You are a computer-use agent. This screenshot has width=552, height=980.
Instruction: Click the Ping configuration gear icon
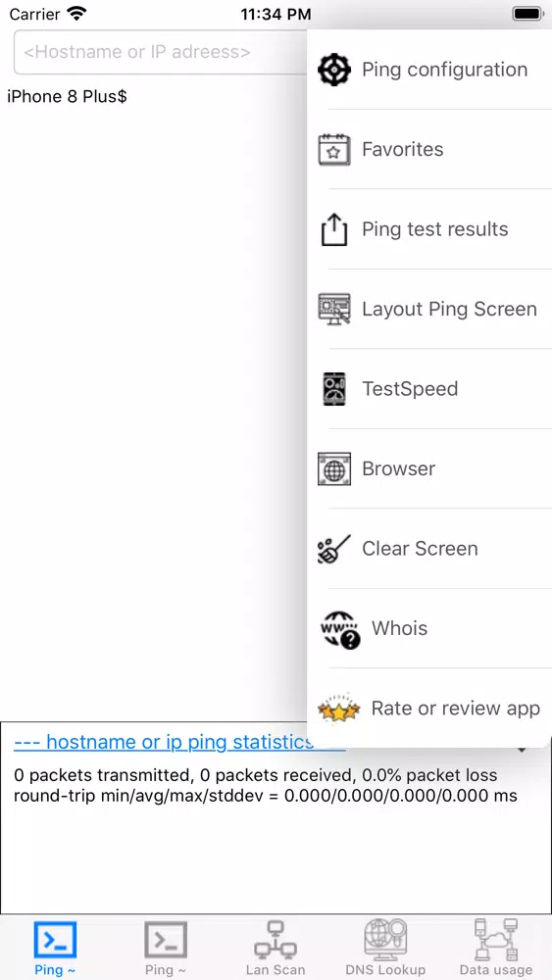click(x=334, y=70)
